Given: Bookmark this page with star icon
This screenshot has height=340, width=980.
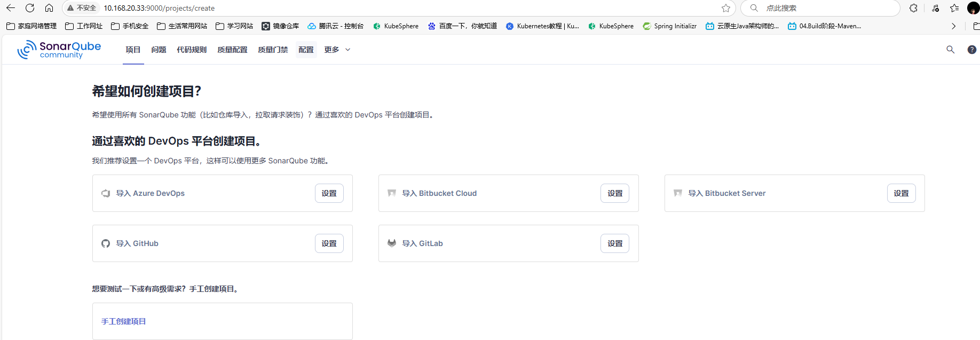Looking at the screenshot, I should tap(726, 8).
